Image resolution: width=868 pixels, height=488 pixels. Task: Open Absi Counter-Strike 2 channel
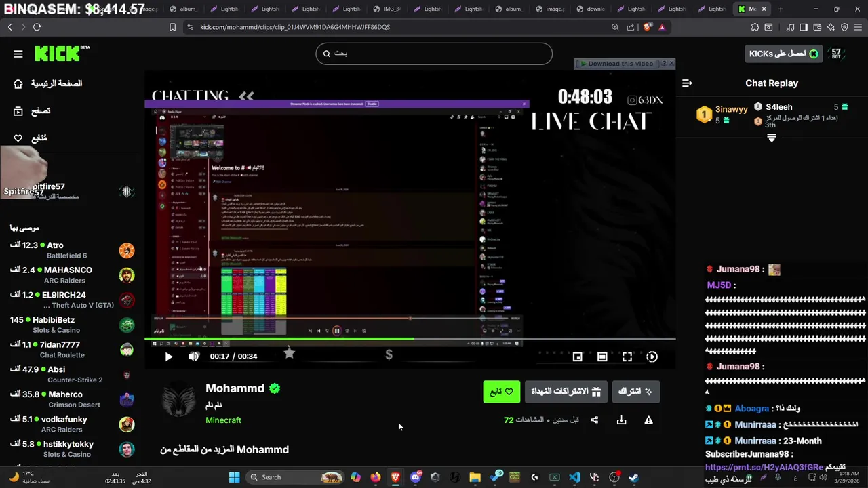pyautogui.click(x=72, y=374)
